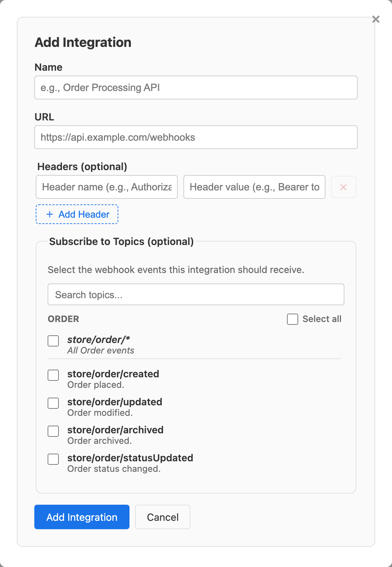The height and width of the screenshot is (567, 392).
Task: Click the 'Order placed.' description
Action: 96,385
